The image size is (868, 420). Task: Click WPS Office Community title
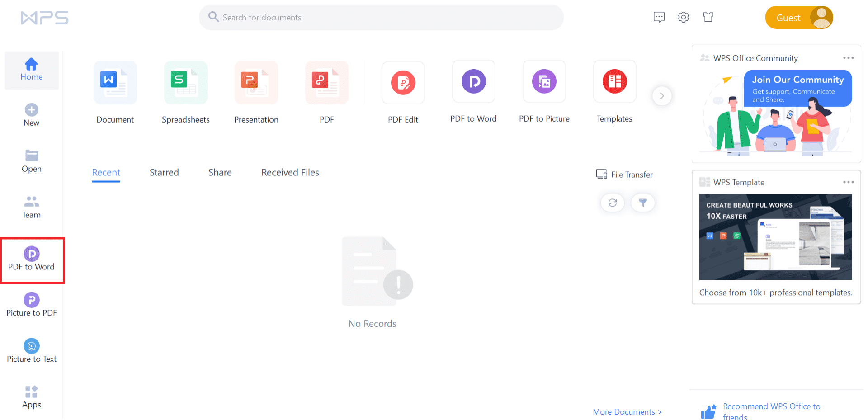click(755, 58)
